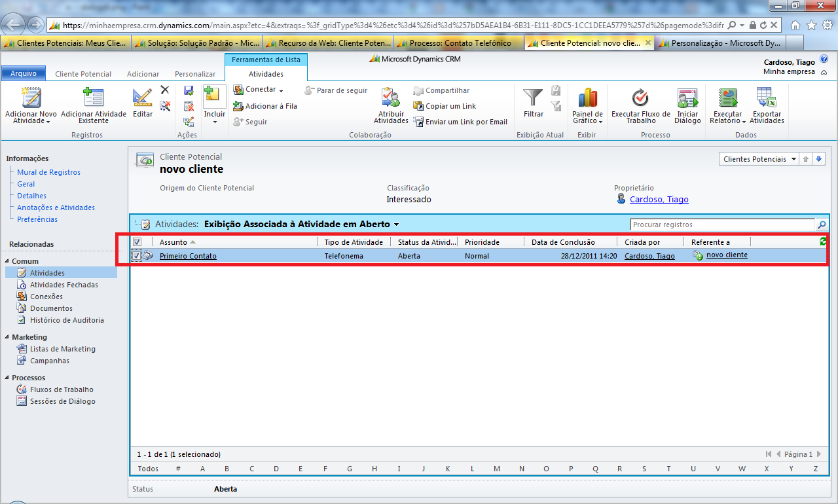Click the Procurar registros search field
838x504 pixels.
click(722, 225)
